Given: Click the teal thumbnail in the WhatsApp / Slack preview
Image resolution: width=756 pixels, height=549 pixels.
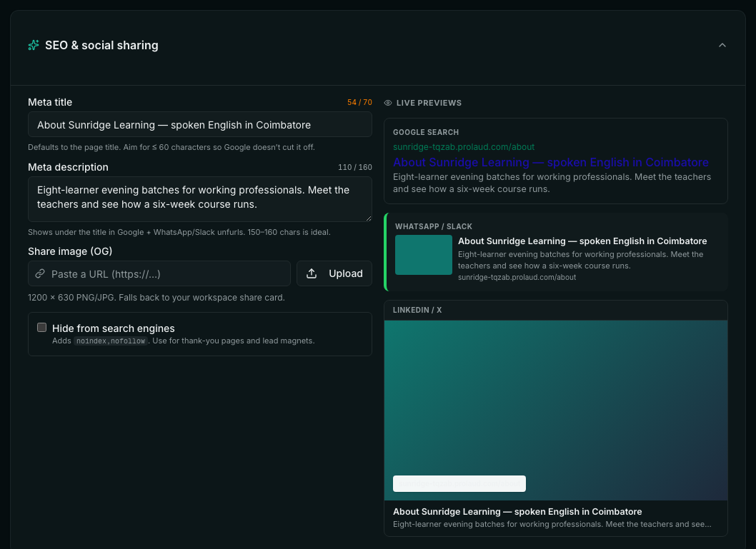Looking at the screenshot, I should coord(423,255).
